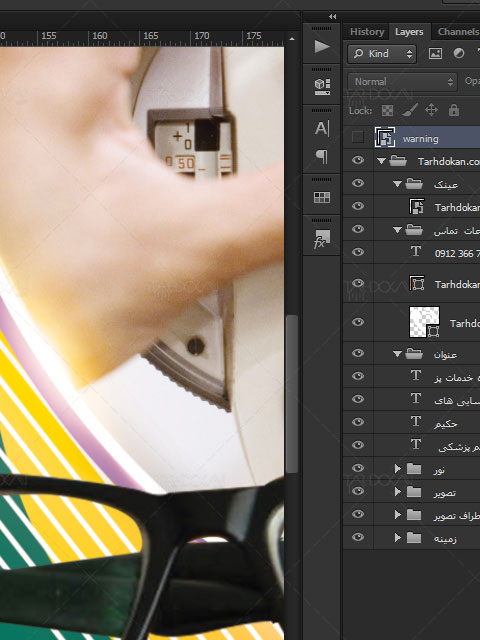Screen dimensions: 480x640
Task: Switch to the Layers tab
Action: [x=409, y=32]
